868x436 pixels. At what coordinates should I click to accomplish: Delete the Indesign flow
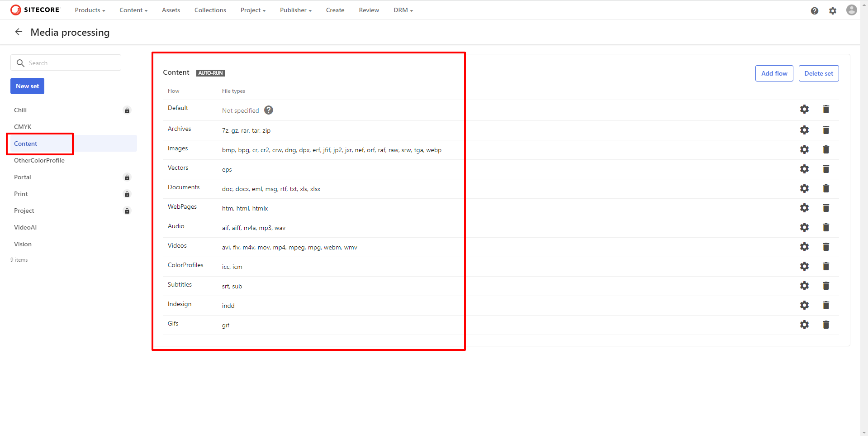click(x=826, y=305)
